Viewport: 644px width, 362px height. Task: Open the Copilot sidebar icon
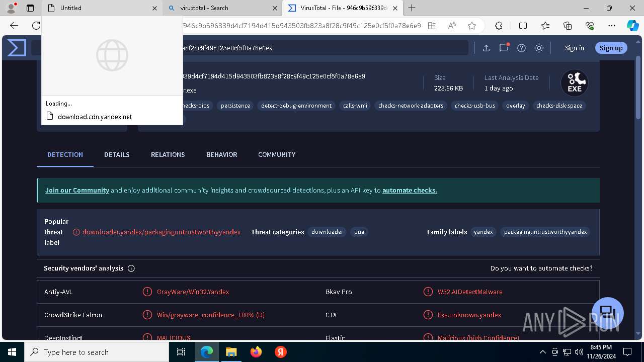632,26
